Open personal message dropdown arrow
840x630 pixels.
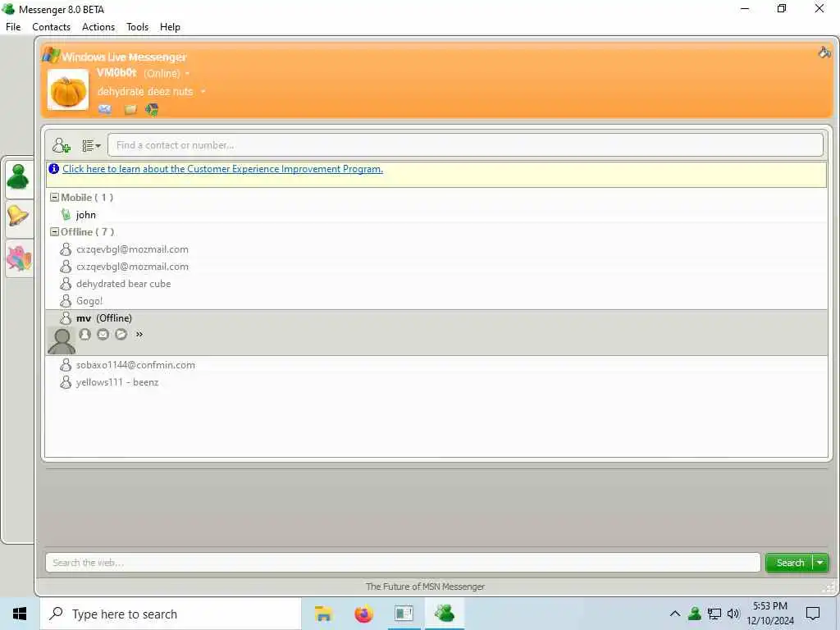pos(203,92)
